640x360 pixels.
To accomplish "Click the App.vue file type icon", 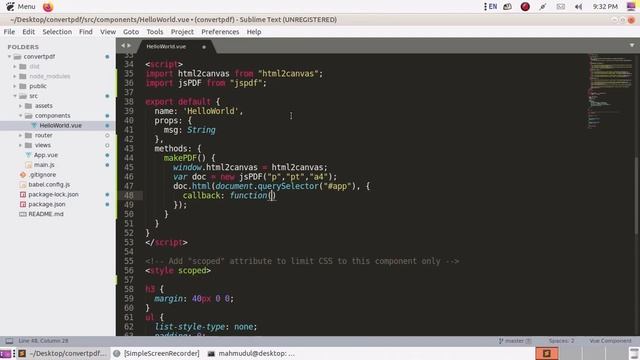I will coord(28,155).
